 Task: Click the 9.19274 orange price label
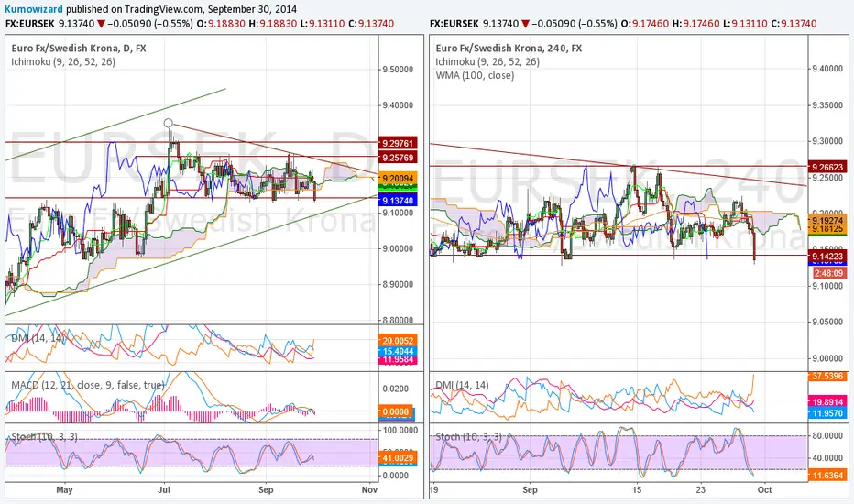(827, 220)
